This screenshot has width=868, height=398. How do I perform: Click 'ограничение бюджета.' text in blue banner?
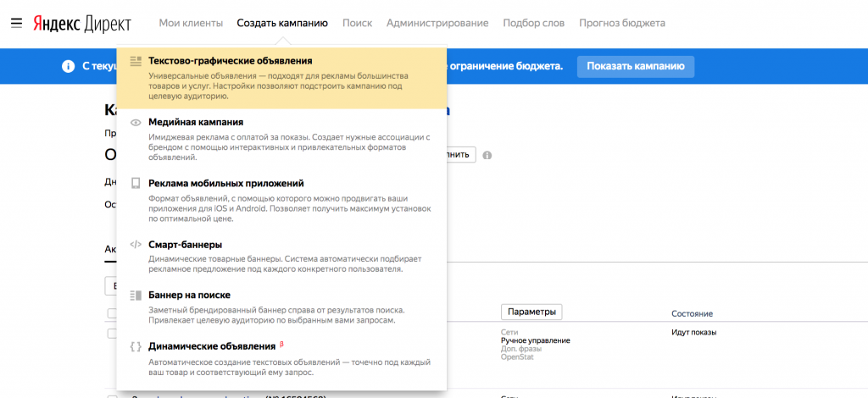tap(507, 66)
